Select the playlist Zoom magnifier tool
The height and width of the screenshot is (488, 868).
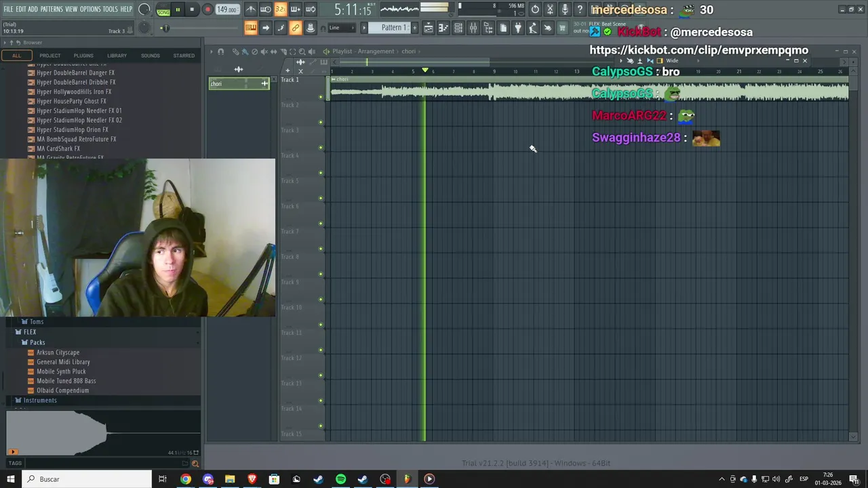coord(302,52)
